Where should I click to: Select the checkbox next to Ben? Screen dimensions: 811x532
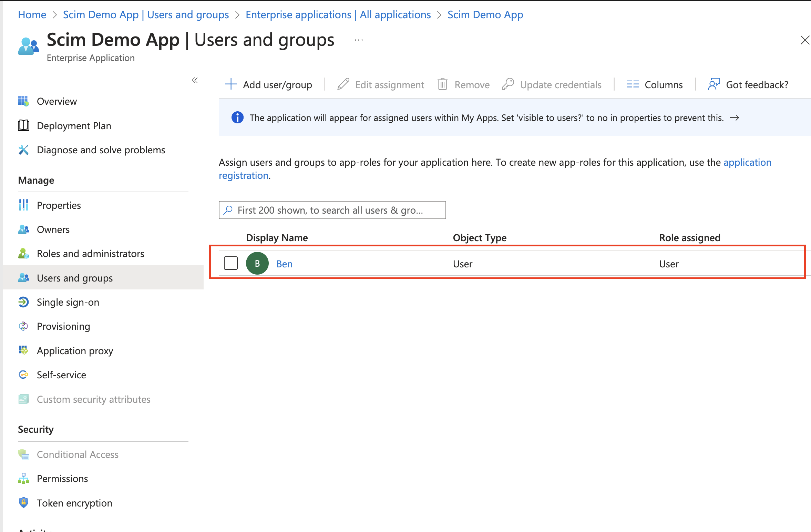230,263
